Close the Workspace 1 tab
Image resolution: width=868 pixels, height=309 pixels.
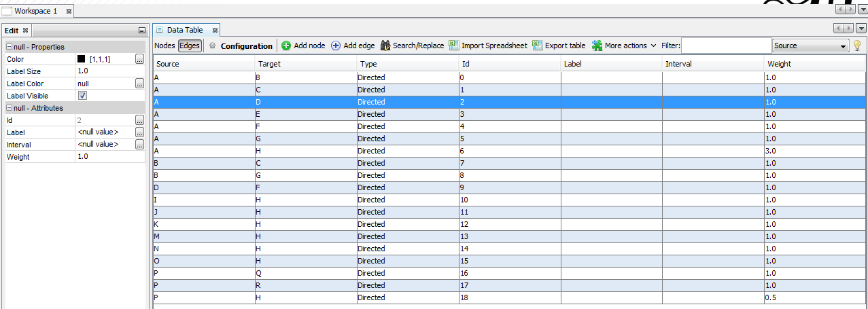click(69, 12)
